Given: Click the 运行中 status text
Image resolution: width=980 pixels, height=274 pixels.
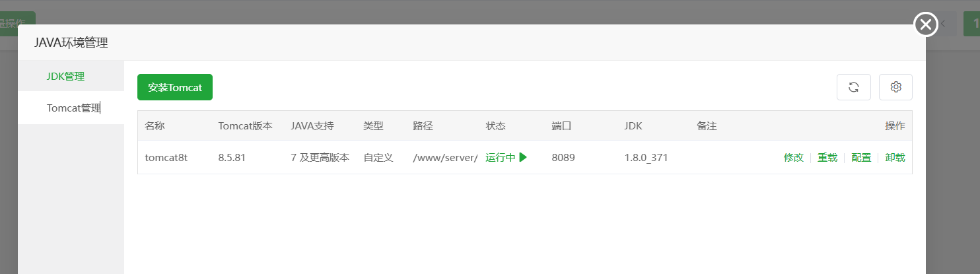Looking at the screenshot, I should click(x=501, y=158).
